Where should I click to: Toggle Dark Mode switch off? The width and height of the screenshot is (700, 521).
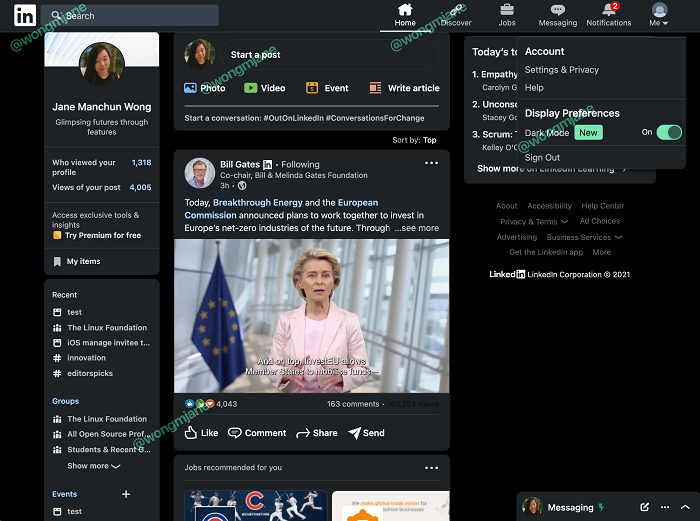[669, 132]
